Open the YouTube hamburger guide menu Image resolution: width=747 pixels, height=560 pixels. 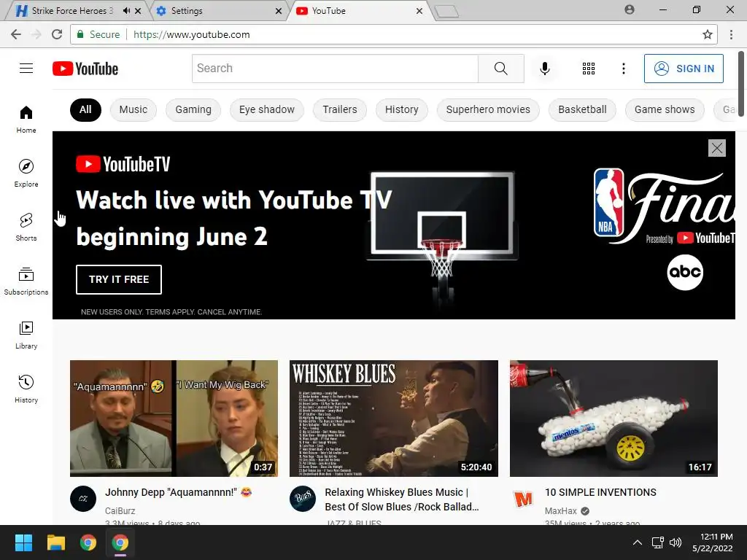pos(26,69)
